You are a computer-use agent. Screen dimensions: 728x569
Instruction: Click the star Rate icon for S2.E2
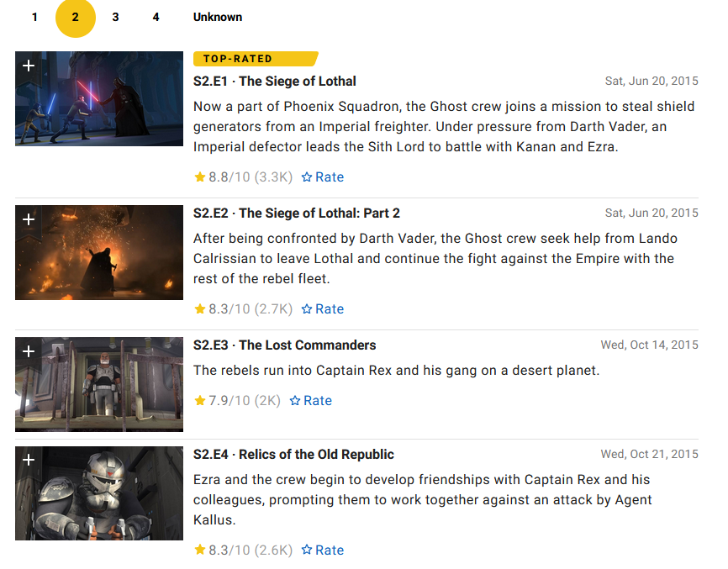[308, 309]
